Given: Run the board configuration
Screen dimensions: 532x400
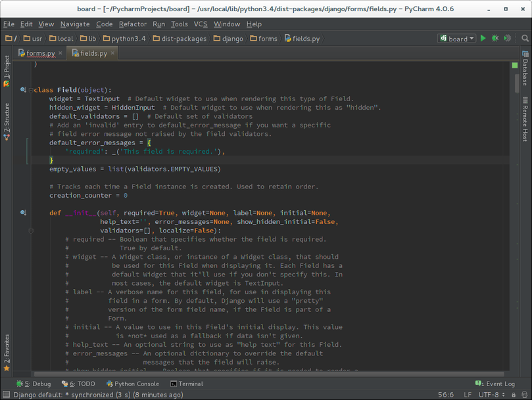Looking at the screenshot, I should [x=483, y=38].
